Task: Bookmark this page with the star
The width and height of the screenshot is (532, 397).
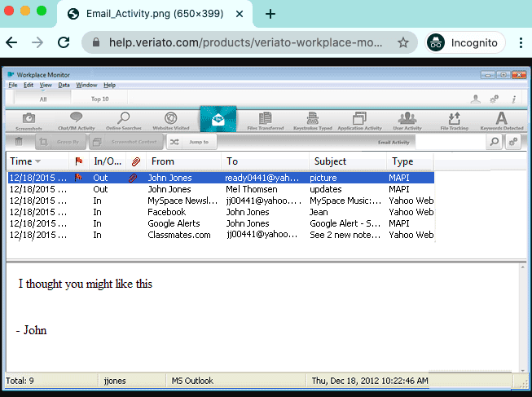Action: pos(403,42)
